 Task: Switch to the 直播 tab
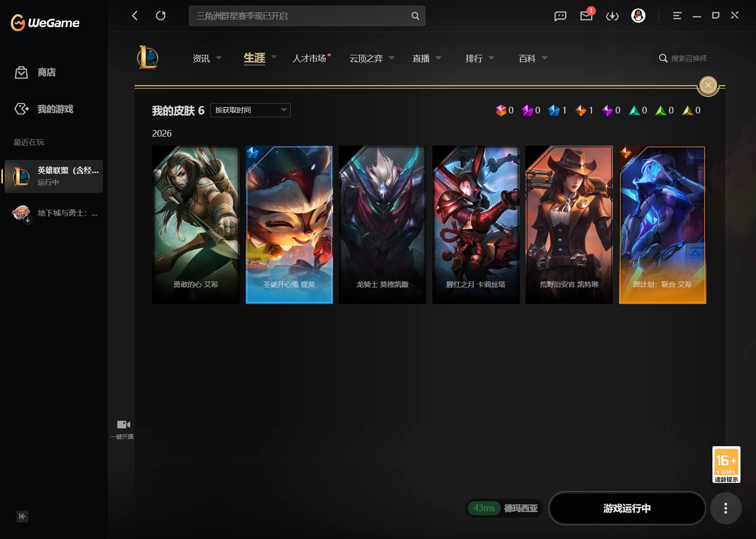[421, 58]
